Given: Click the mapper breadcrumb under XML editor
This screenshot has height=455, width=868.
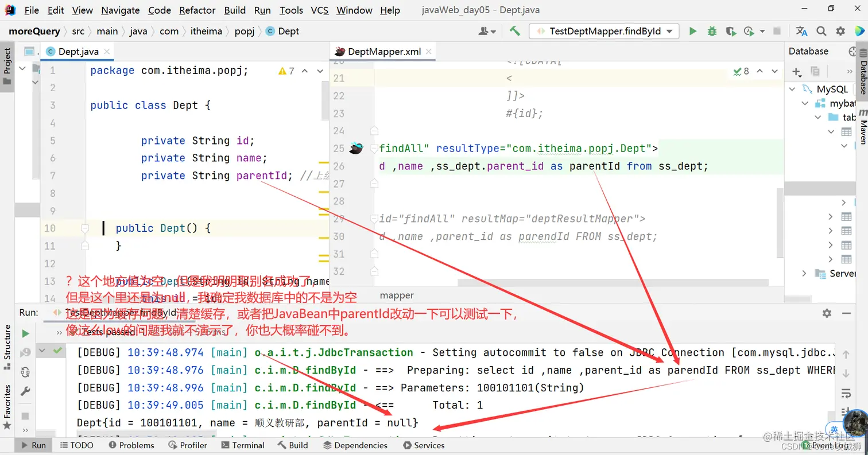Looking at the screenshot, I should [x=397, y=295].
